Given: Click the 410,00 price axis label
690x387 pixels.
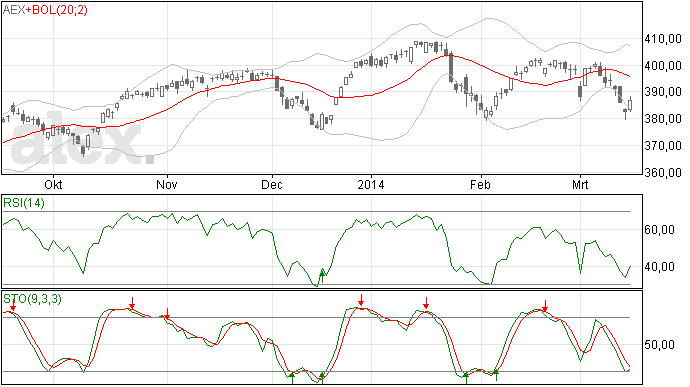Looking at the screenshot, I should [663, 39].
